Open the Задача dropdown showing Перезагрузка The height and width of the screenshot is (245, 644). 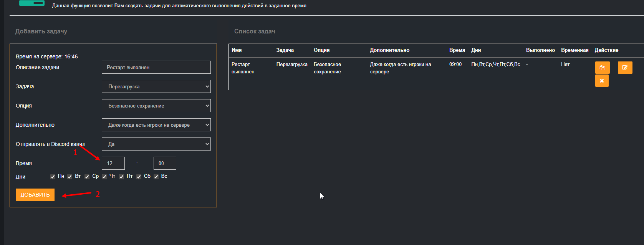pos(156,86)
